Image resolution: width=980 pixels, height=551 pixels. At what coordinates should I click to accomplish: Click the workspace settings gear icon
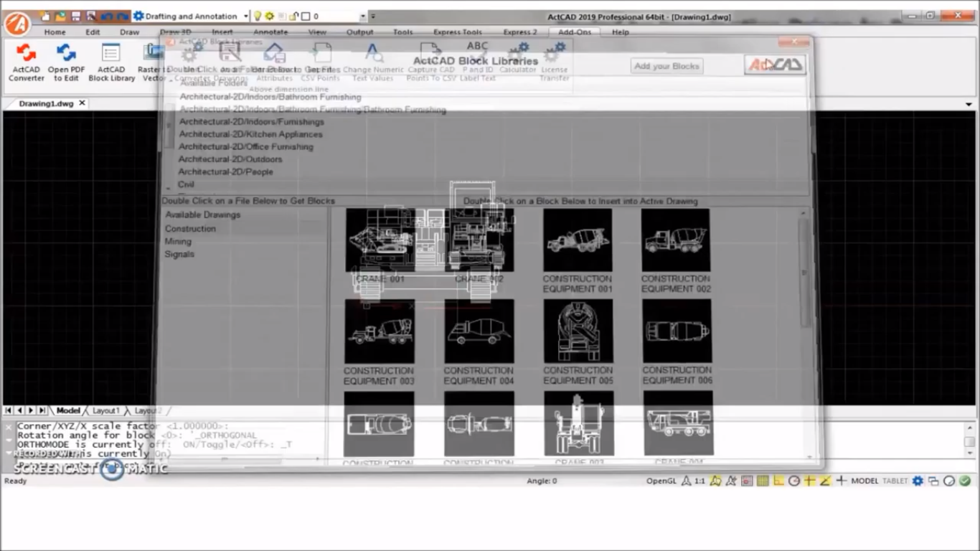tap(139, 16)
